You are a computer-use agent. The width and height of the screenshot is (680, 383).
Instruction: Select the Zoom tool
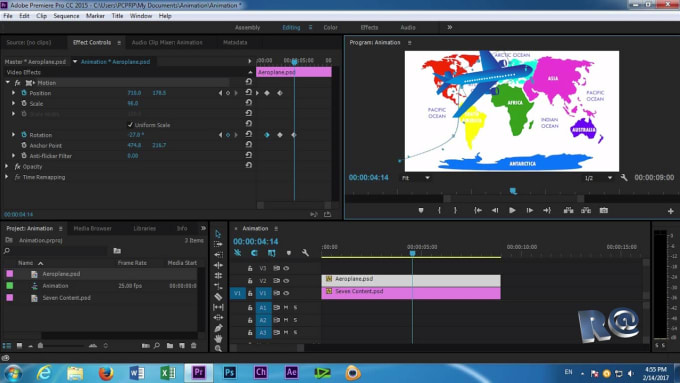pos(218,348)
